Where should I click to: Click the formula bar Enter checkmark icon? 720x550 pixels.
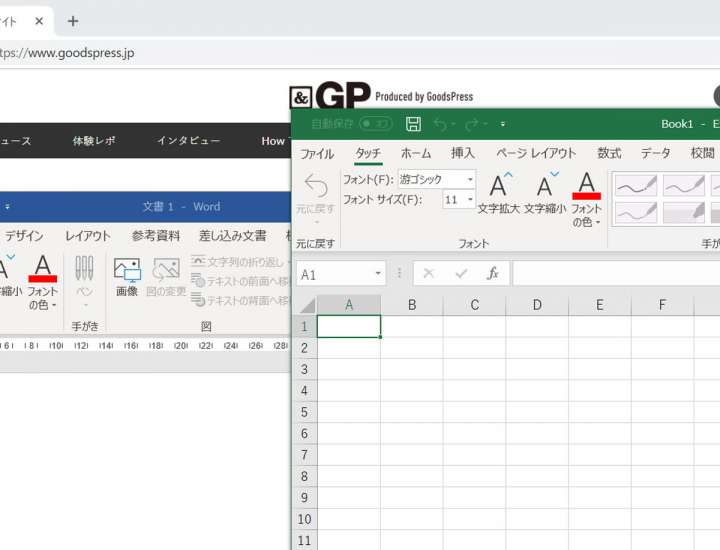pos(461,274)
